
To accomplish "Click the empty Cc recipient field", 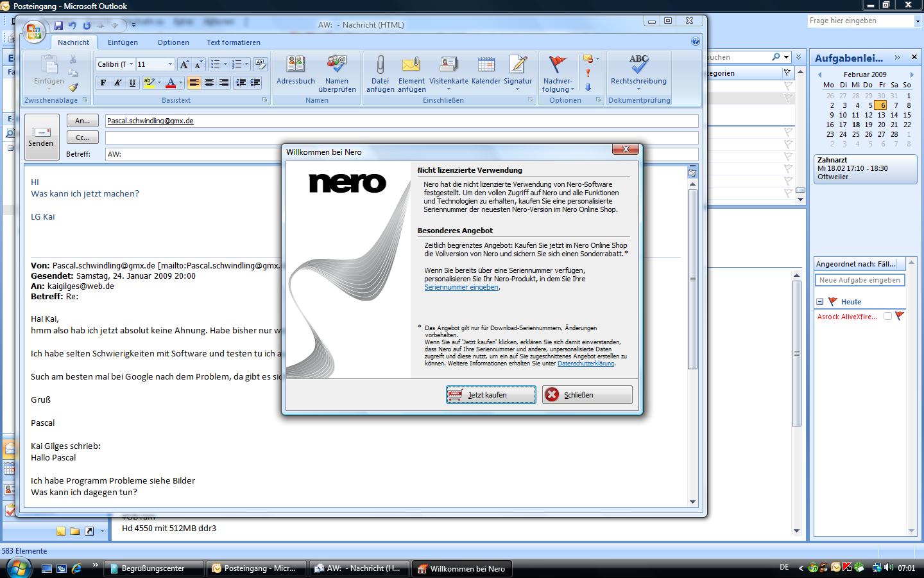I will (402, 137).
